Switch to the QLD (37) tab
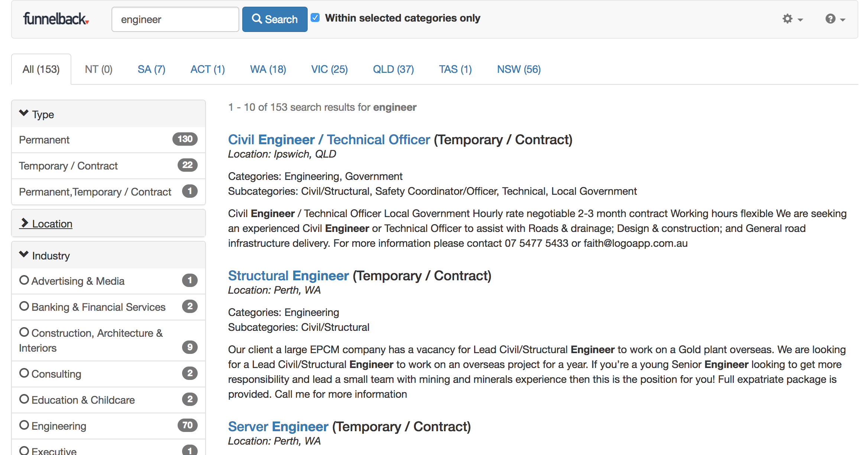868x455 pixels. click(393, 69)
